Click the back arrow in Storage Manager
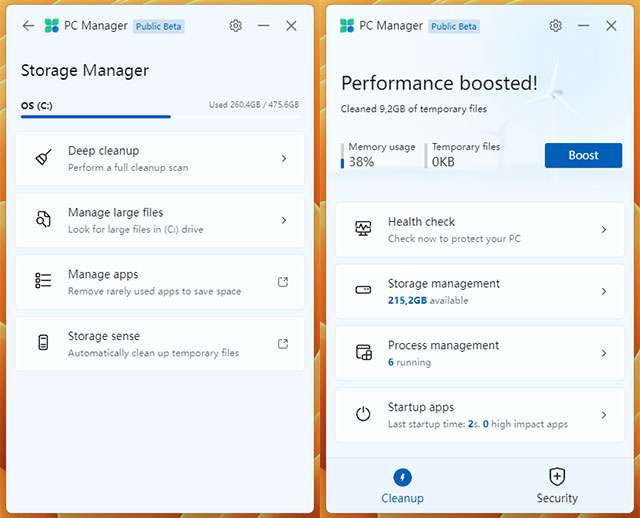Image resolution: width=640 pixels, height=518 pixels. tap(28, 26)
